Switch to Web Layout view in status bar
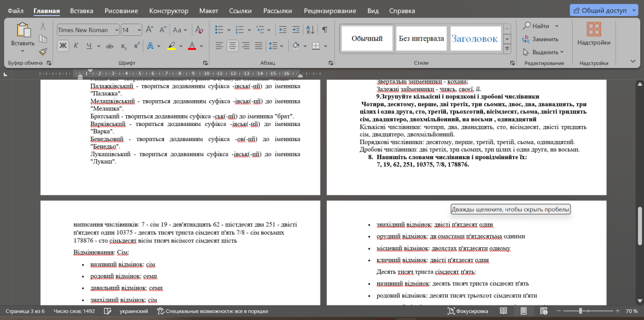The height and width of the screenshot is (320, 644). pos(544,311)
